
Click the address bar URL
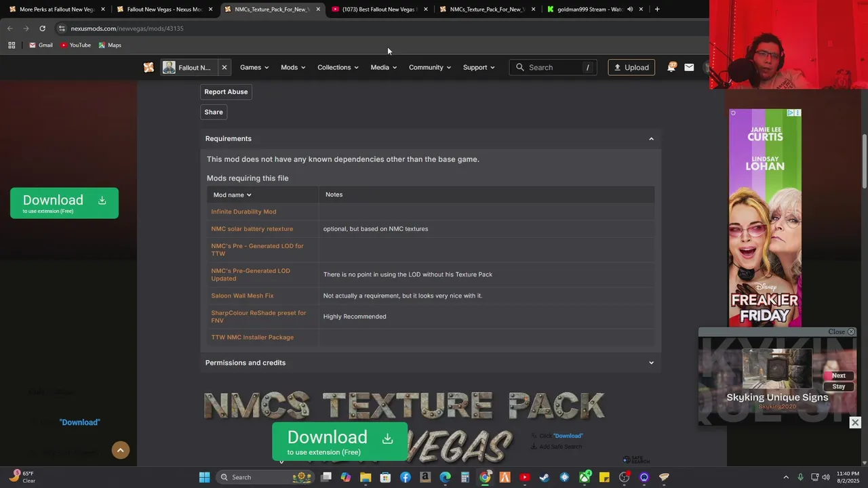[127, 28]
